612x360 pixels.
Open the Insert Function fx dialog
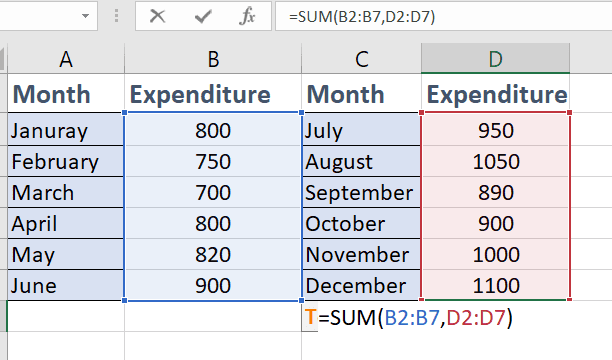point(247,16)
